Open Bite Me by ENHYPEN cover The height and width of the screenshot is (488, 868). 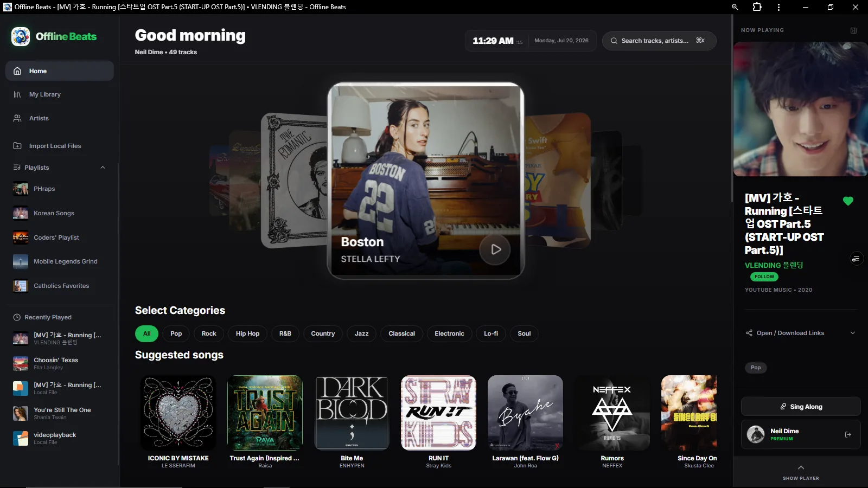(352, 413)
